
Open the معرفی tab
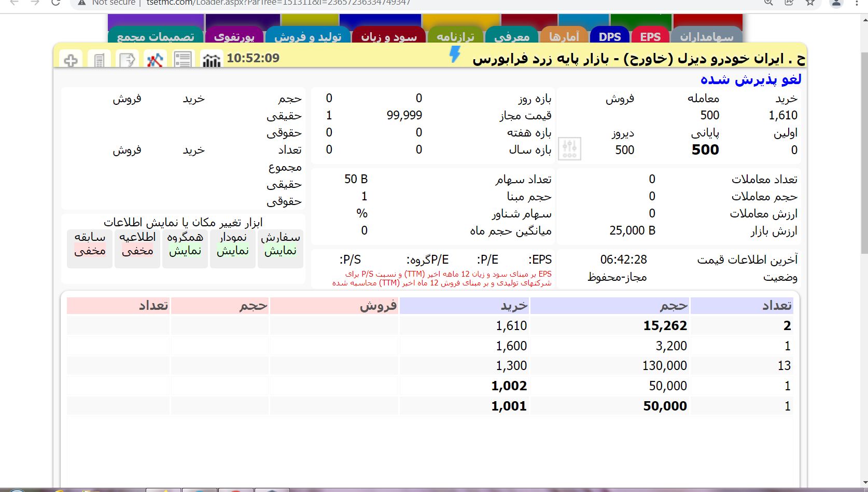[511, 36]
